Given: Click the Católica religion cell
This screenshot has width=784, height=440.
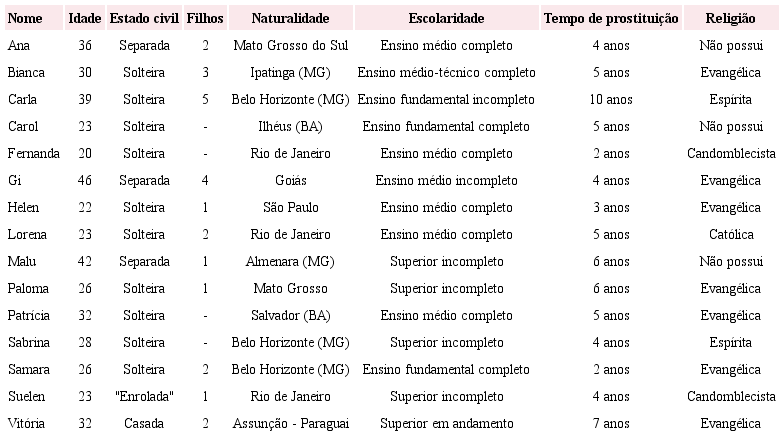Looking at the screenshot, I should [730, 235].
